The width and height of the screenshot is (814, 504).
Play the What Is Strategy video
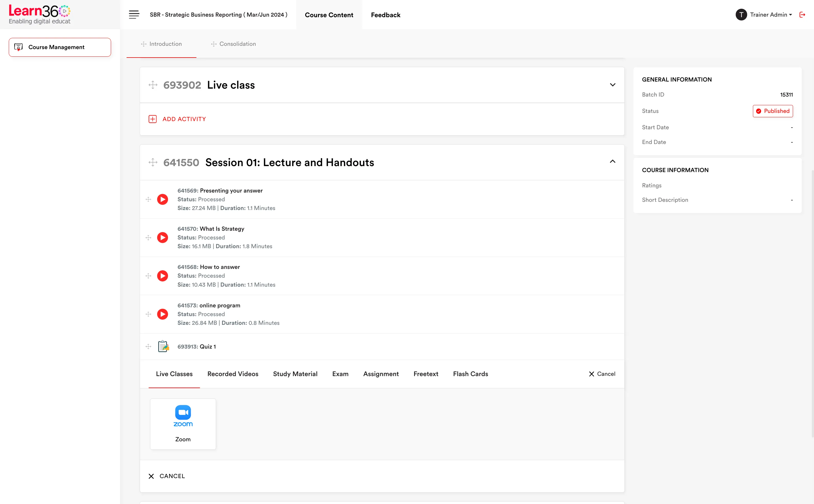(163, 238)
